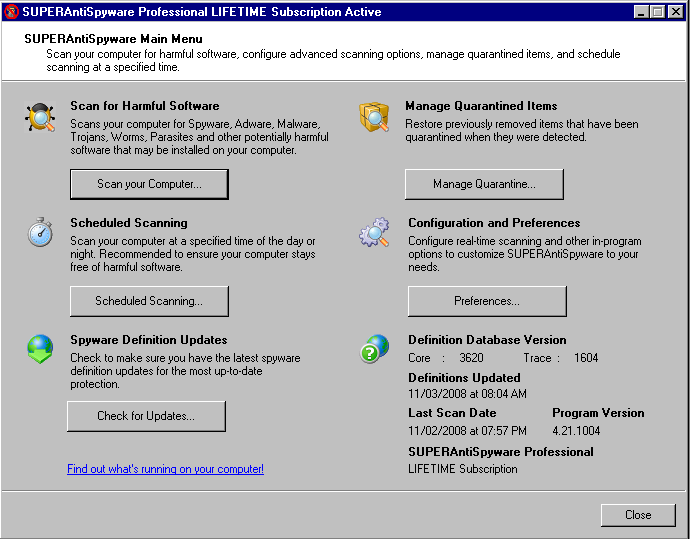The width and height of the screenshot is (690, 539).
Task: Click the quarantine box icon
Action: [x=374, y=118]
